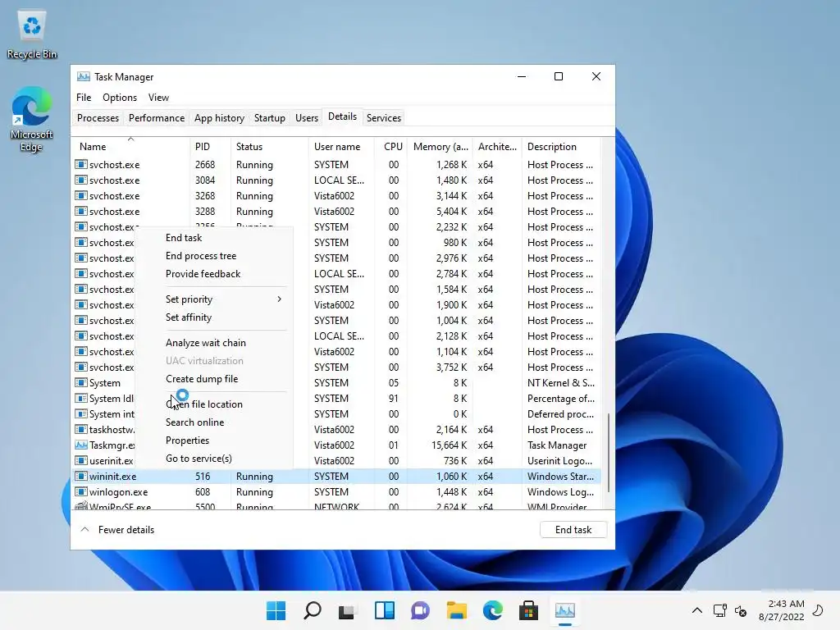Open Task View on the taskbar
Screen dimensions: 840x630
click(347, 610)
